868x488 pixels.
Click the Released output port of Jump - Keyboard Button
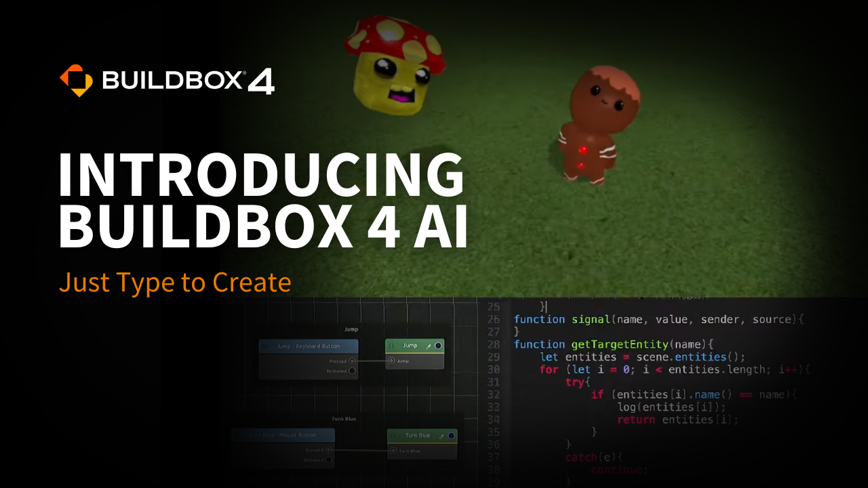click(352, 371)
